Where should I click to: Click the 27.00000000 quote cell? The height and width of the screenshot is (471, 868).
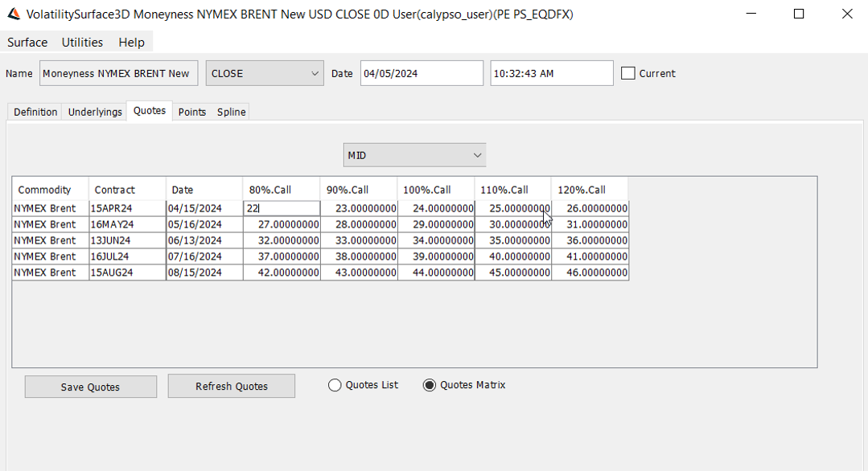[x=282, y=224]
